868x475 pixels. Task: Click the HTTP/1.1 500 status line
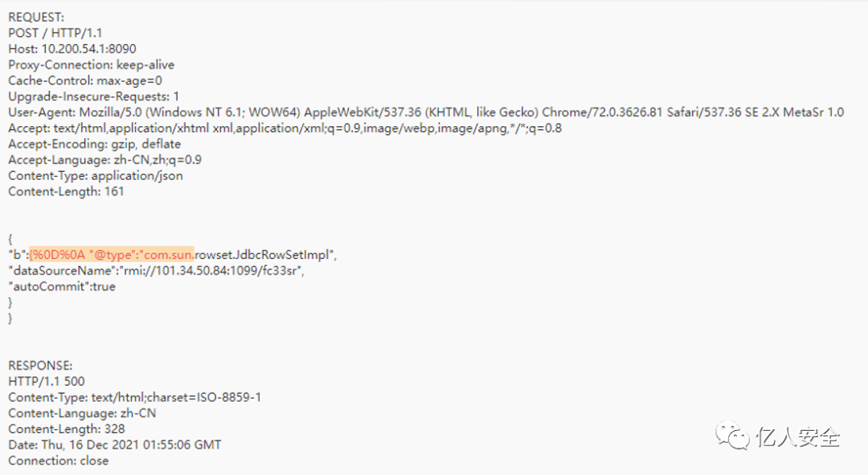pyautogui.click(x=47, y=382)
